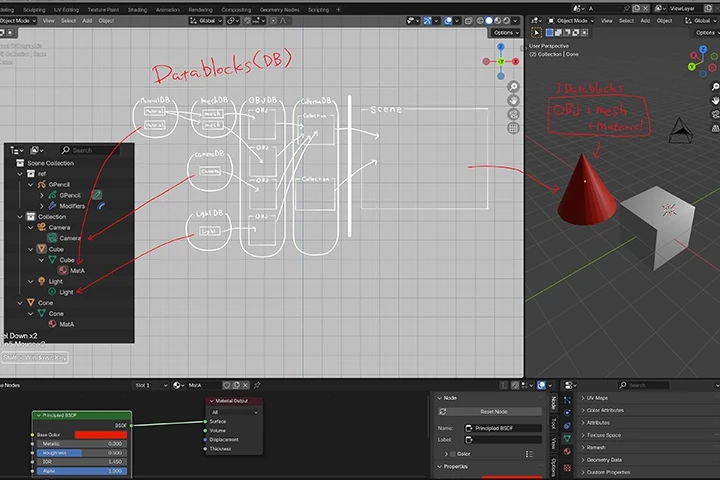Click the Modifiers wrench icon in outliner

click(51, 205)
